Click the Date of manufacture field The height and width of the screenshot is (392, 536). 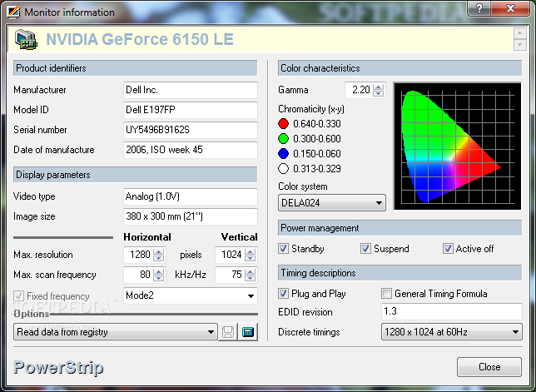click(191, 150)
